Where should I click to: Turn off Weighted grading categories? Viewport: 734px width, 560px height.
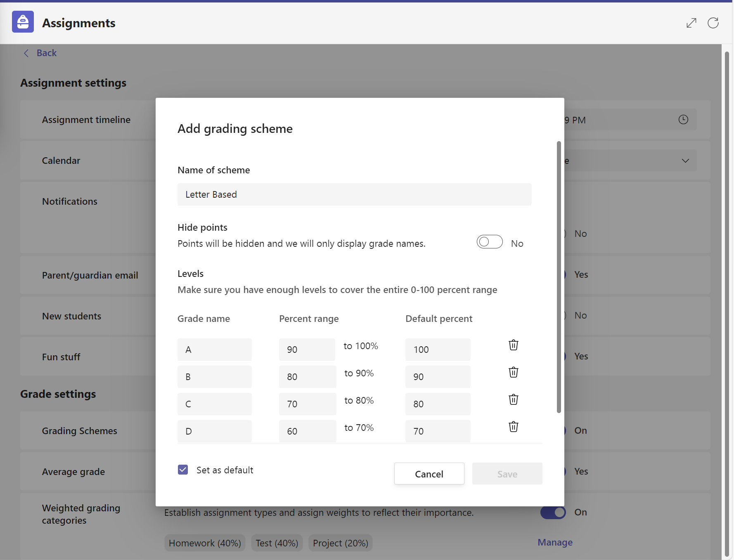[553, 512]
